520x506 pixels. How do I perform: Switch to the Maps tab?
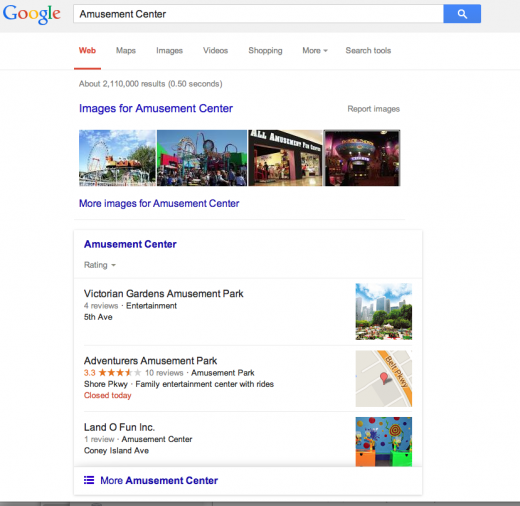click(126, 50)
